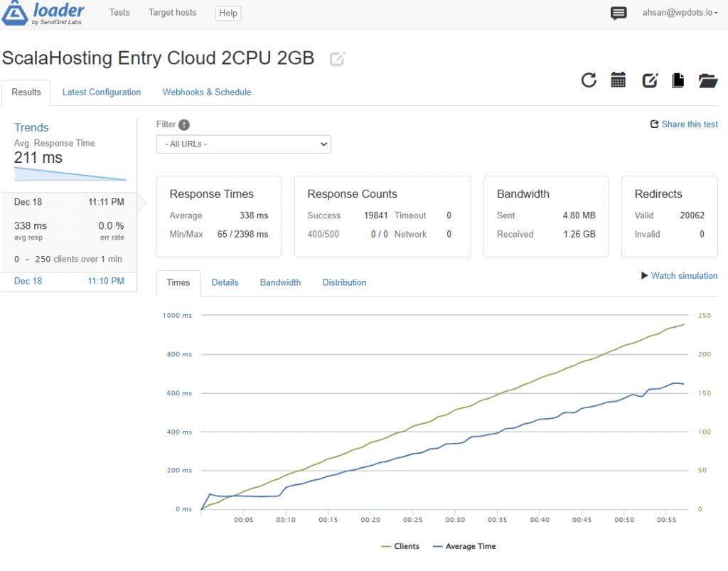The height and width of the screenshot is (571, 728).
Task: Click the loader logo
Action: click(44, 13)
